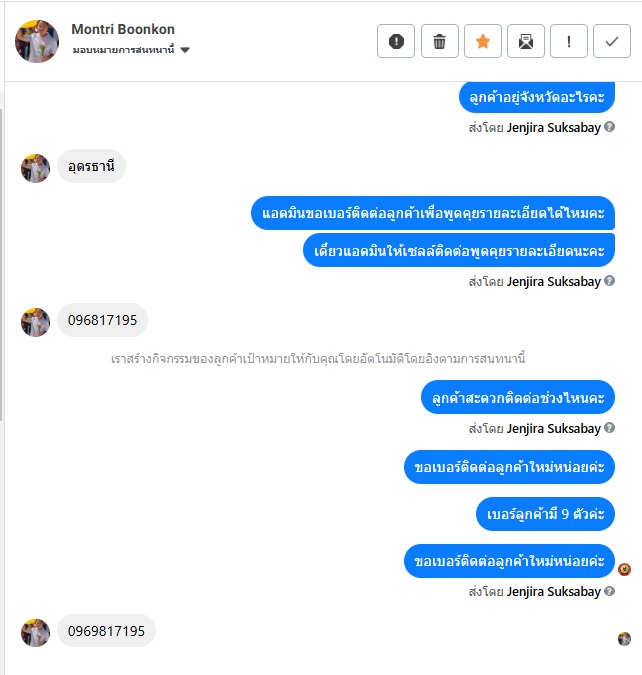Click the help icon under the เดี๋ยวแอดมิน message

point(609,281)
